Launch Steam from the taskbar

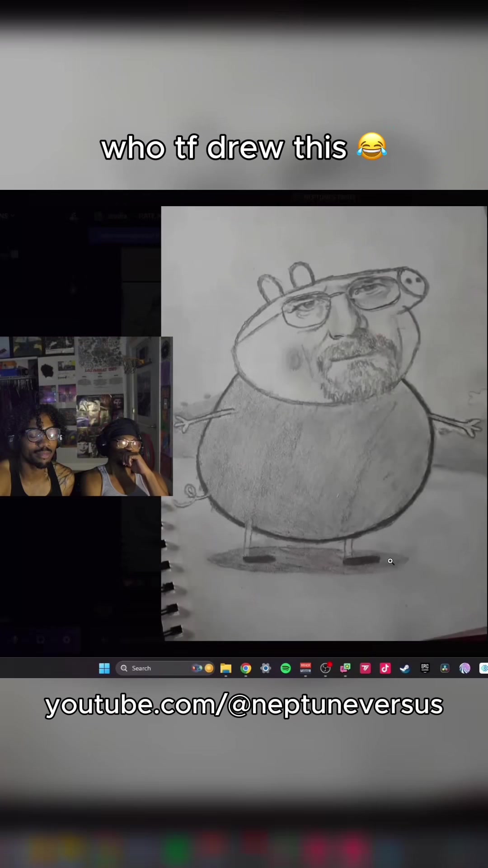405,668
